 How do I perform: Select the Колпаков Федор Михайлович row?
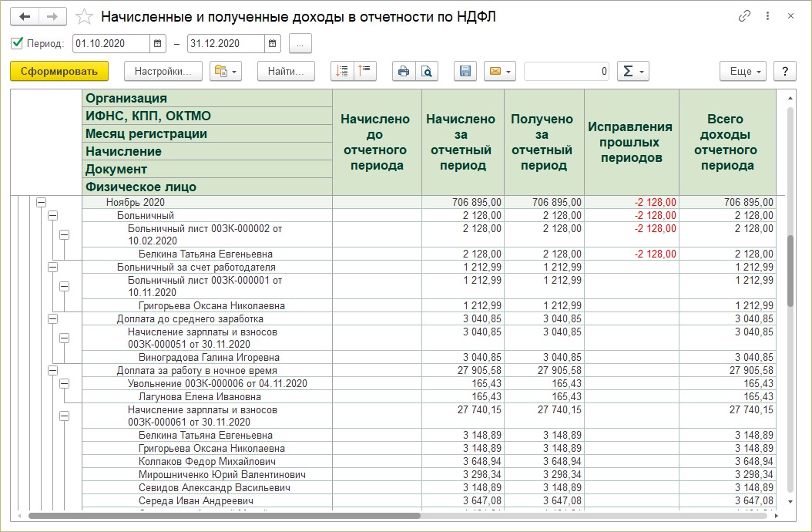click(x=207, y=462)
